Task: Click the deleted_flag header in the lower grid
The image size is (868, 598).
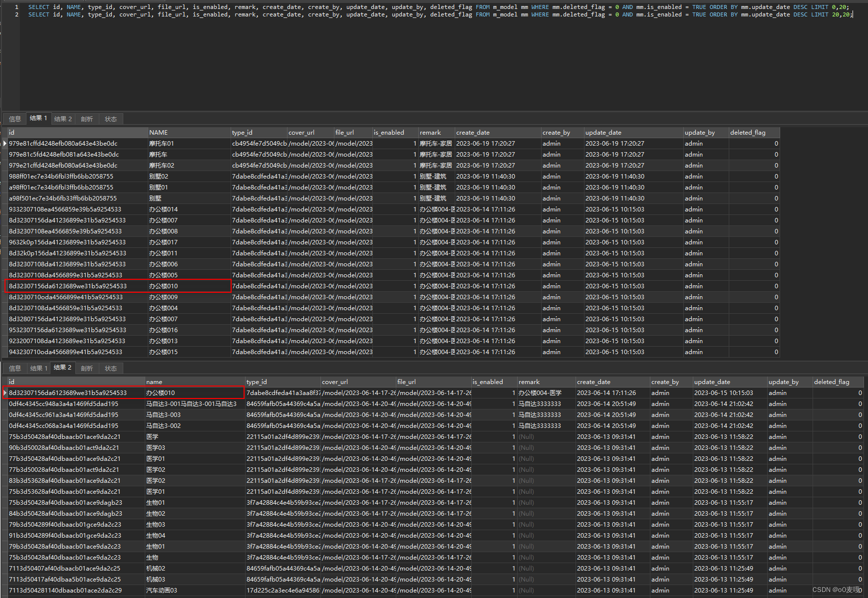Action: tap(838, 382)
